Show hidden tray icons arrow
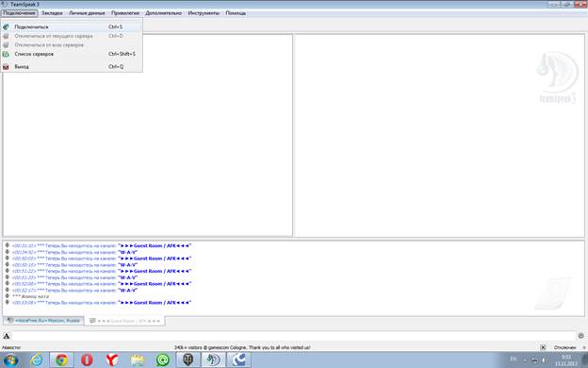This screenshot has height=368, width=588. coord(525,360)
